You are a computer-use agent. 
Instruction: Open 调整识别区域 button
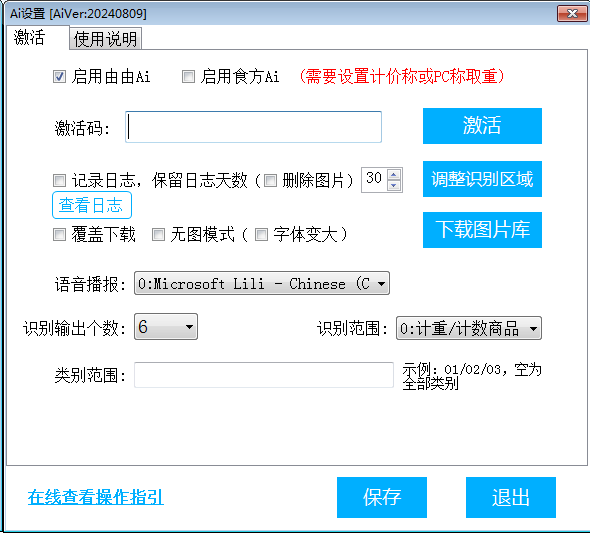click(x=482, y=179)
